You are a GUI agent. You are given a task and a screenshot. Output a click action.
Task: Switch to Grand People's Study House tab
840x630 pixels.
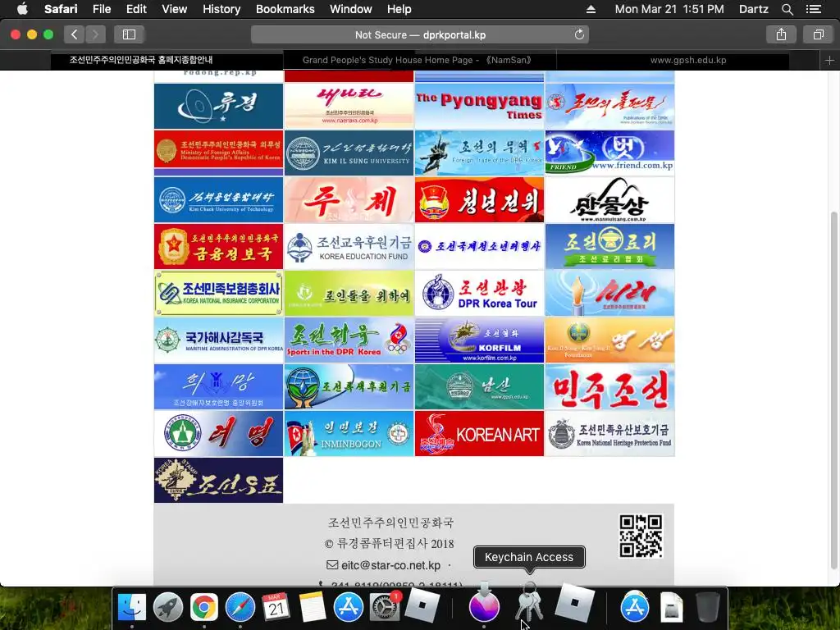419,61
